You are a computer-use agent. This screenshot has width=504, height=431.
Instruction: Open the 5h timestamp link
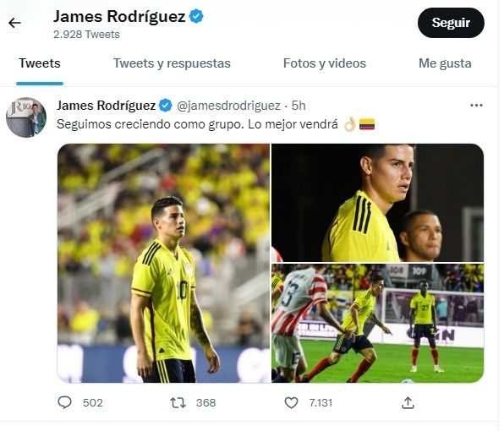tap(299, 106)
